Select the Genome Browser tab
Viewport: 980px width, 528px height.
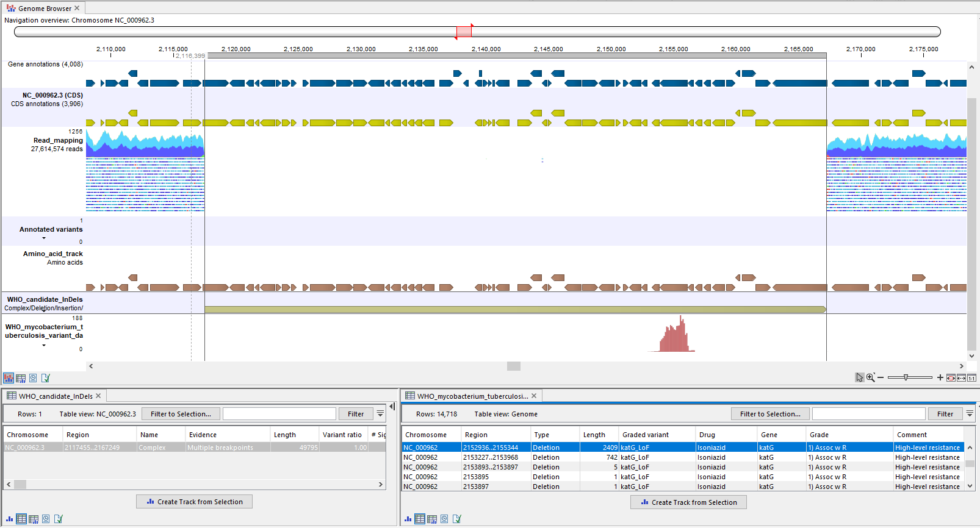[x=44, y=9]
